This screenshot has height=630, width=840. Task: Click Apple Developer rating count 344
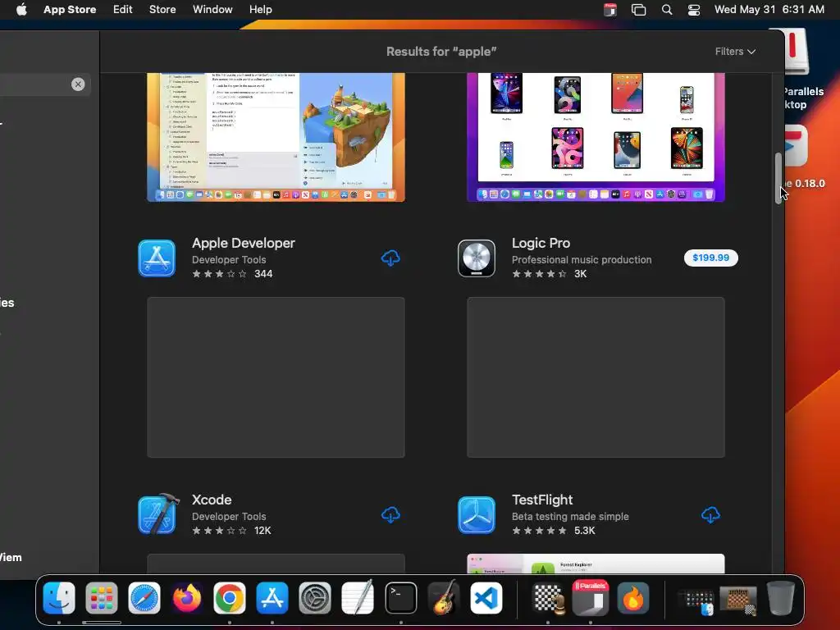click(x=263, y=274)
